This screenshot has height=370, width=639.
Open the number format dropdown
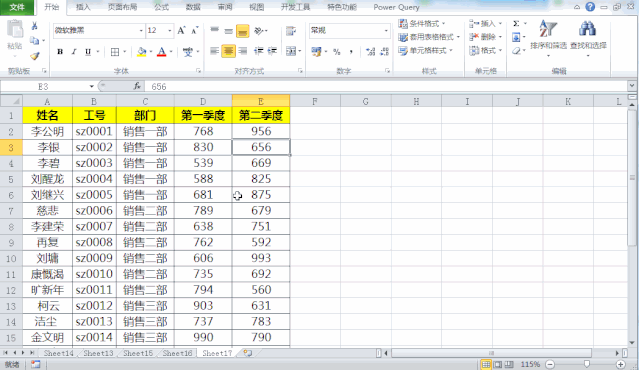(386, 31)
